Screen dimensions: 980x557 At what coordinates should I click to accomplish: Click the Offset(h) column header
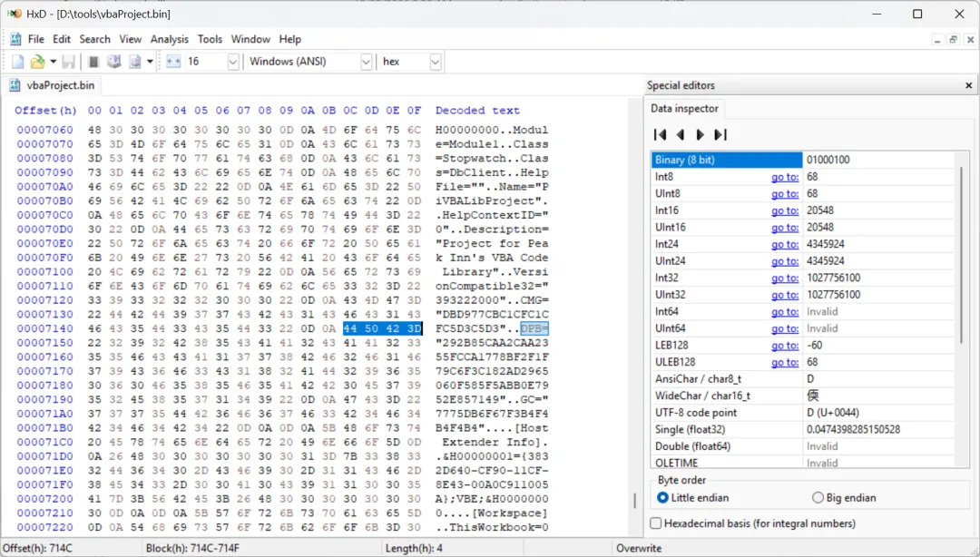coord(45,110)
